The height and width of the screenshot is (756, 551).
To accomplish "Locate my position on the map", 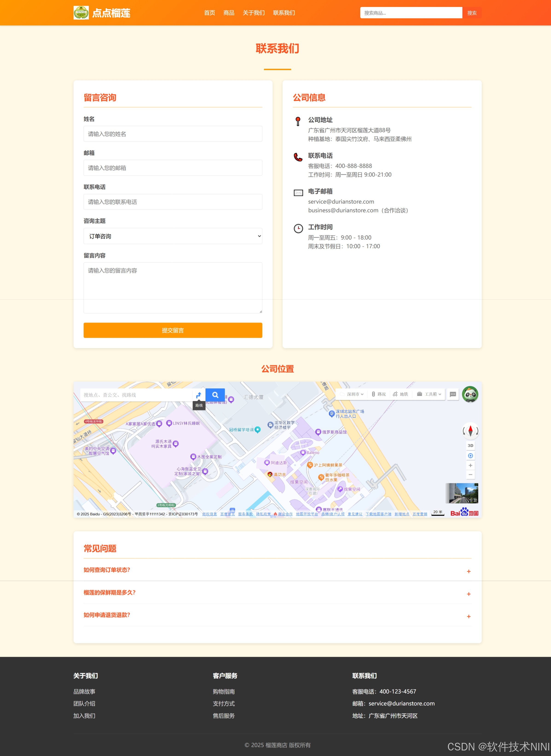I will (470, 456).
